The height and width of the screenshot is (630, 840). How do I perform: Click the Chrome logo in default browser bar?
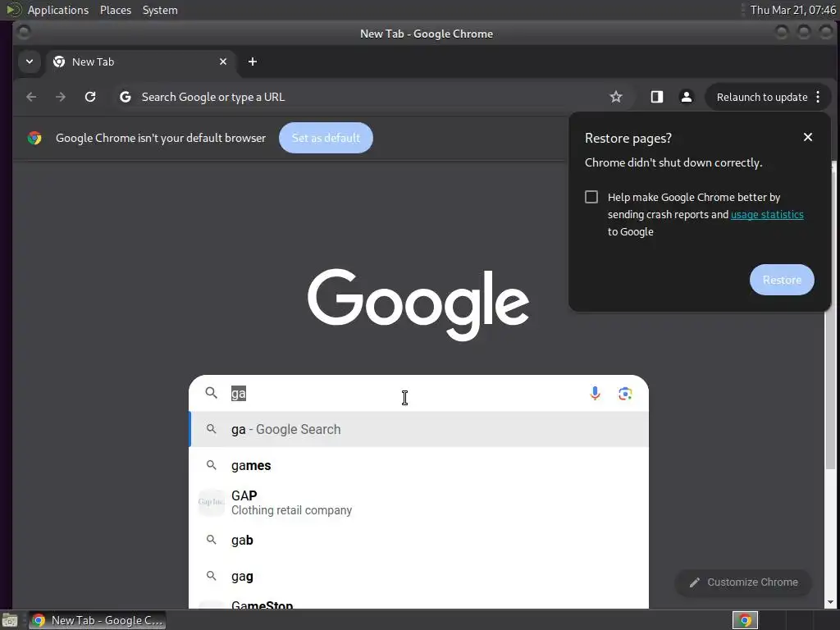pos(34,138)
